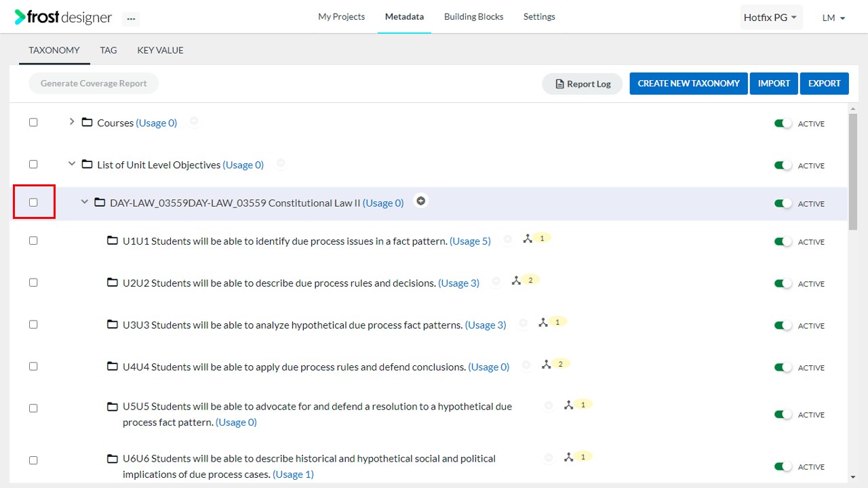
Task: Tick the checkbox for List of Unit Level Objectives
Action: pos(33,165)
